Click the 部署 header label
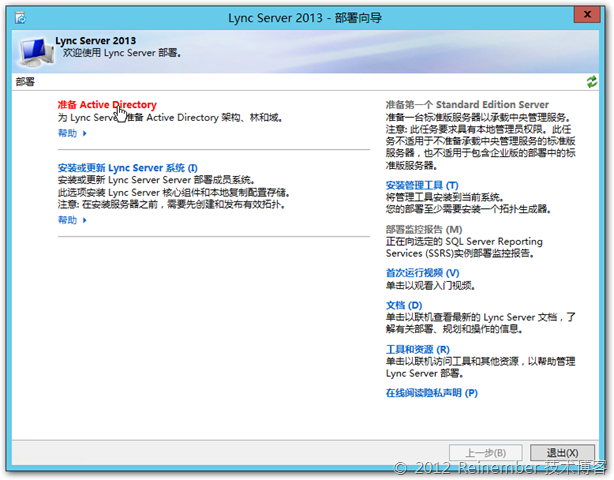 25,81
